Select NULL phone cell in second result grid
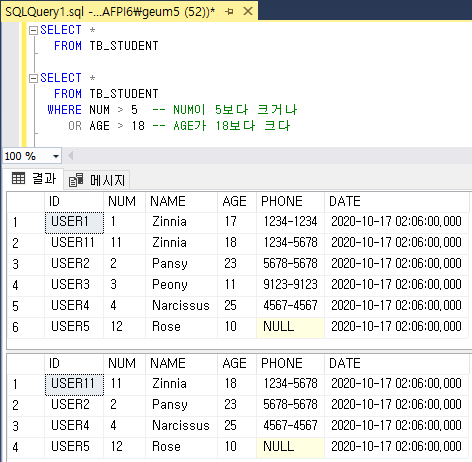This screenshot has height=462, width=472. pyautogui.click(x=290, y=447)
